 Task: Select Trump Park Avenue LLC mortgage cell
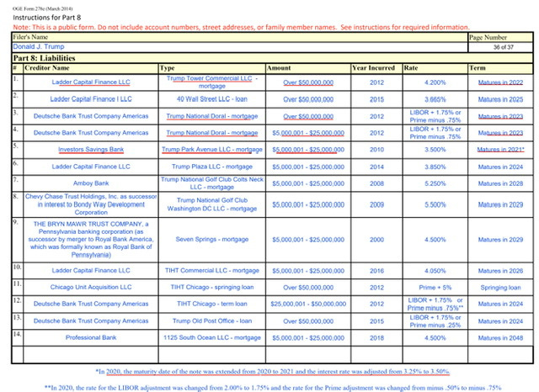click(x=212, y=150)
